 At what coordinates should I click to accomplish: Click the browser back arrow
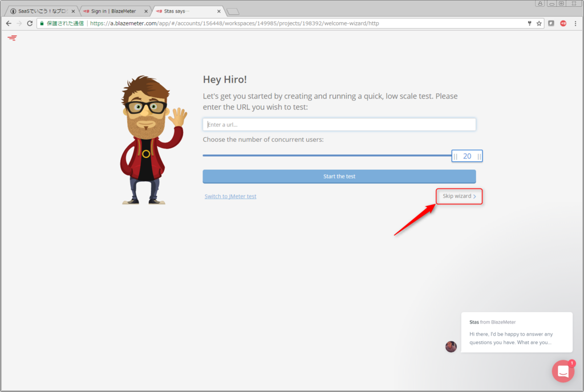pyautogui.click(x=9, y=23)
